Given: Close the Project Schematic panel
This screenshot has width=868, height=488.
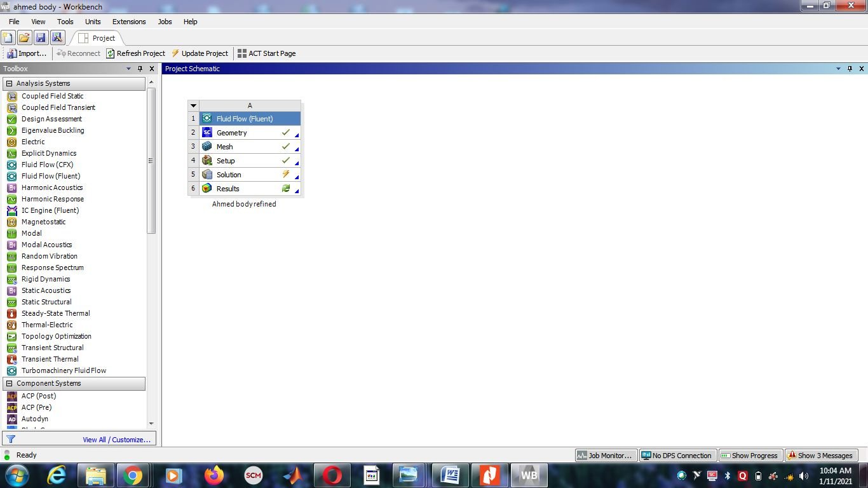Looking at the screenshot, I should point(862,69).
